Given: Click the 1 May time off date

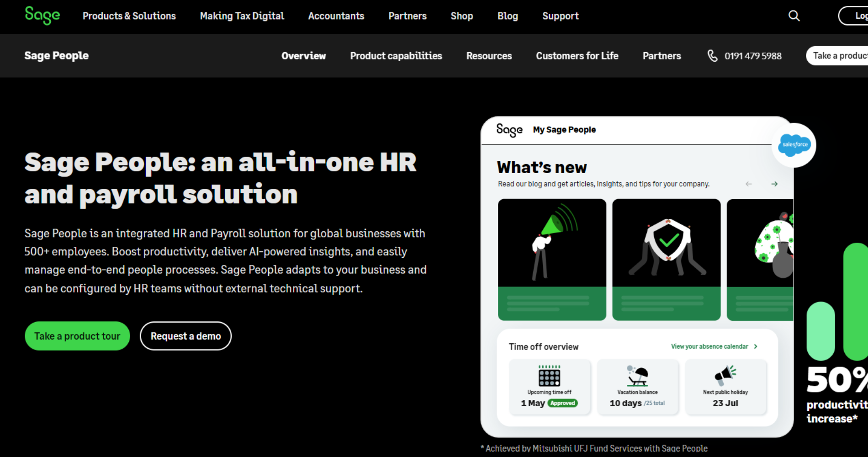Looking at the screenshot, I should [x=533, y=403].
